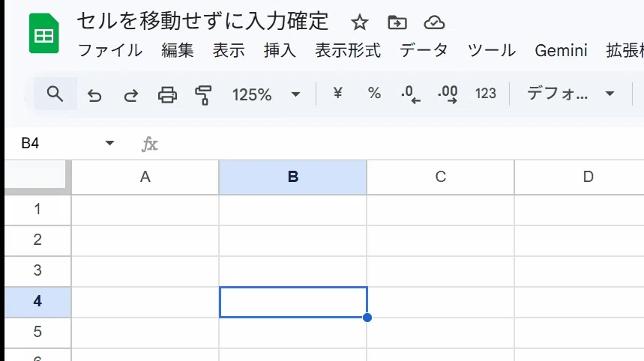Print the spreadsheet
The height and width of the screenshot is (361, 644).
click(168, 95)
